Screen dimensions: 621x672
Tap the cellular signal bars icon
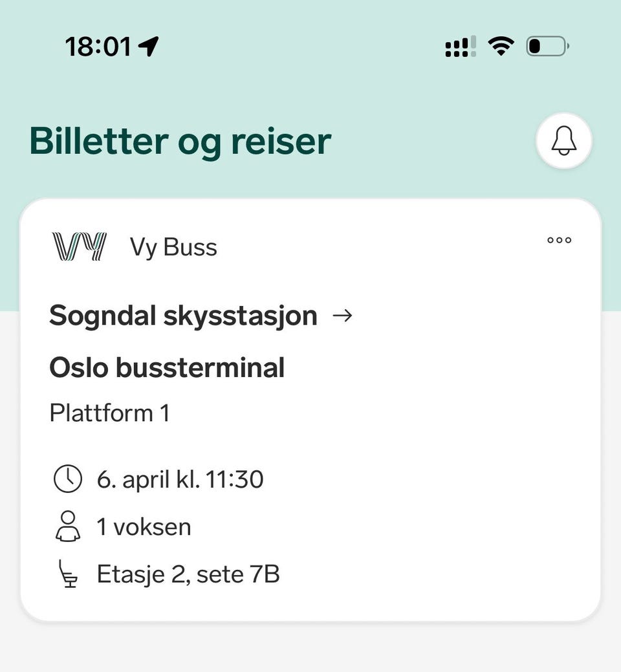461,47
